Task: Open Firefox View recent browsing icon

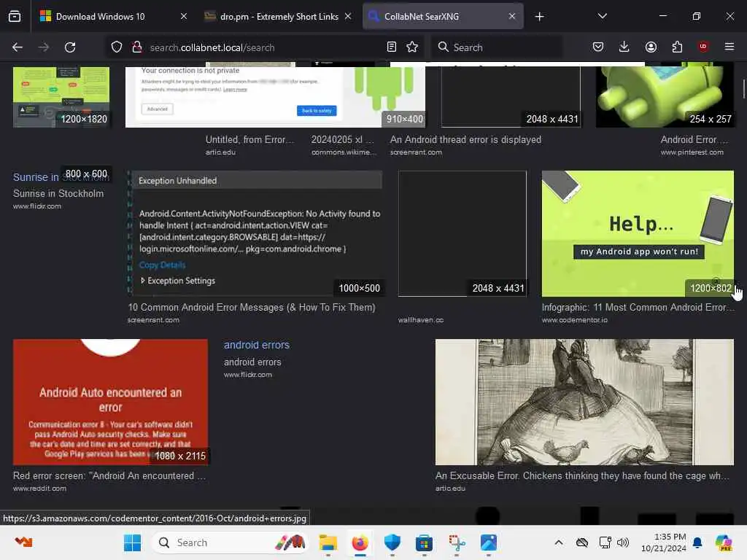Action: [x=15, y=16]
